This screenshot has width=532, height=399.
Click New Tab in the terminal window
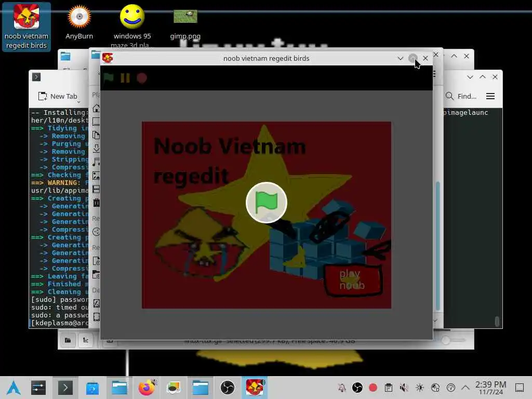pyautogui.click(x=58, y=96)
